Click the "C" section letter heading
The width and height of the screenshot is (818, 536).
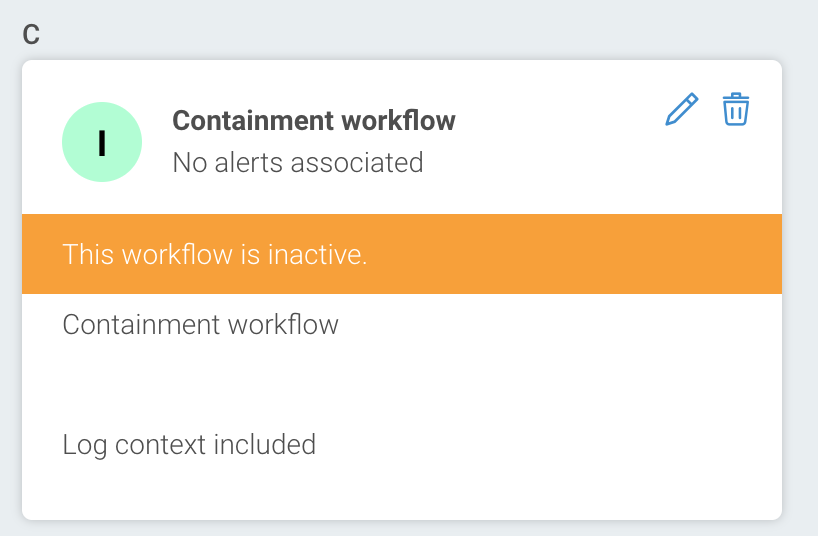click(32, 34)
